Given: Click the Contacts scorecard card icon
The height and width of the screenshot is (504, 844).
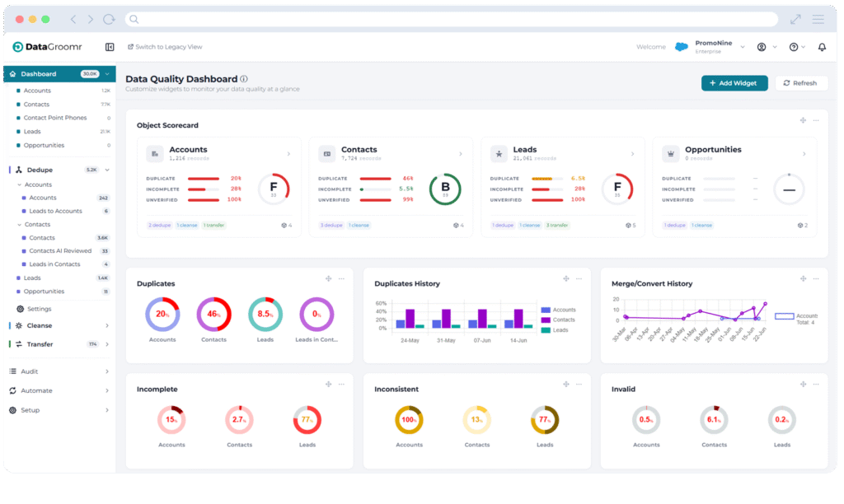Looking at the screenshot, I should point(326,154).
